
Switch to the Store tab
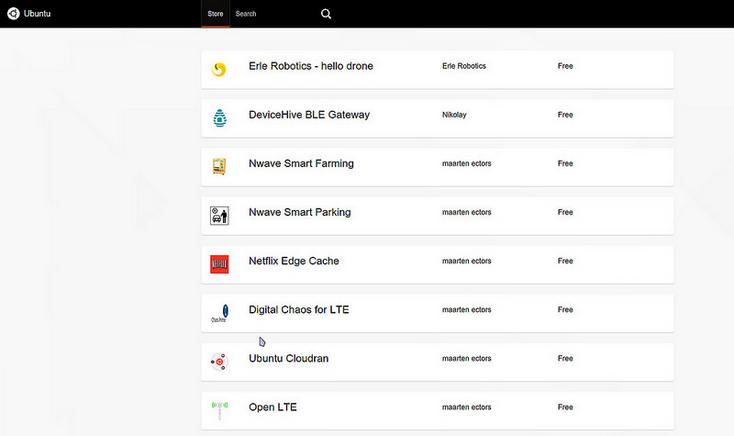coord(215,14)
